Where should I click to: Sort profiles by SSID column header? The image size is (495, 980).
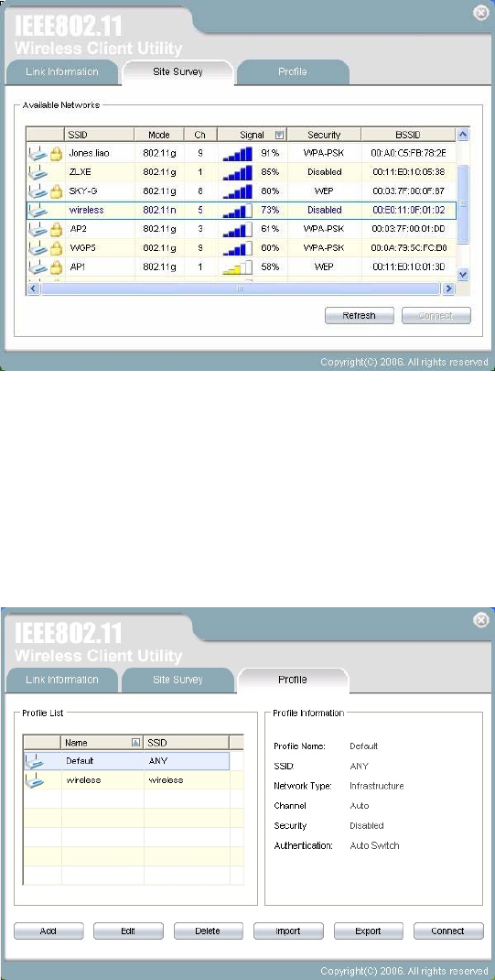[187, 743]
